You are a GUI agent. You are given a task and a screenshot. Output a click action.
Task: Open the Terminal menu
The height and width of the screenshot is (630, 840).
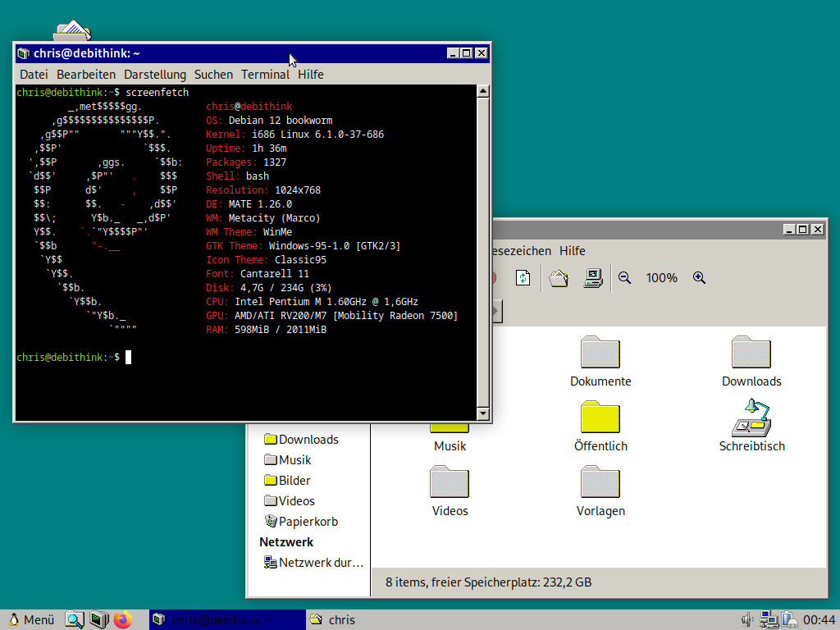265,75
